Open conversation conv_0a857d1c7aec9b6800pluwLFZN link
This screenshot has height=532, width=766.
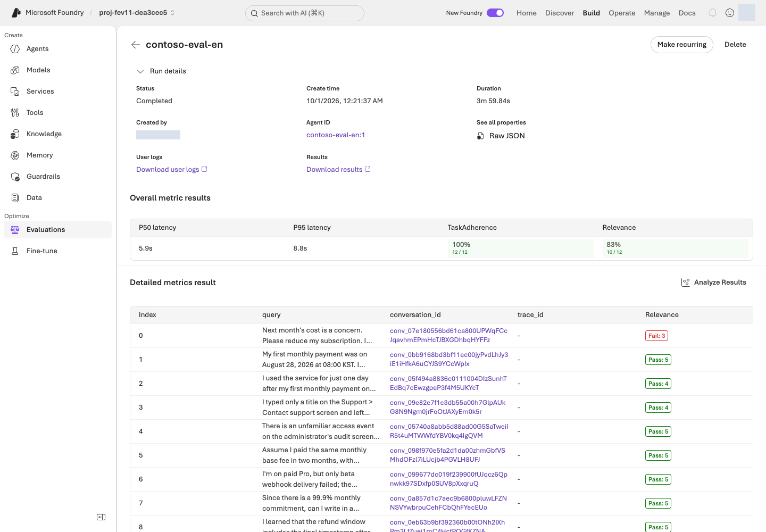(x=448, y=503)
